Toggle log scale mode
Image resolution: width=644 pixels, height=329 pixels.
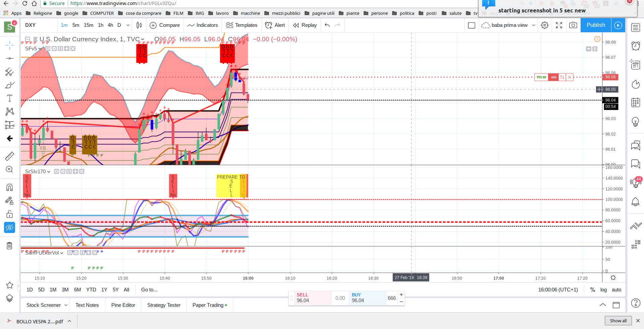[603, 290]
